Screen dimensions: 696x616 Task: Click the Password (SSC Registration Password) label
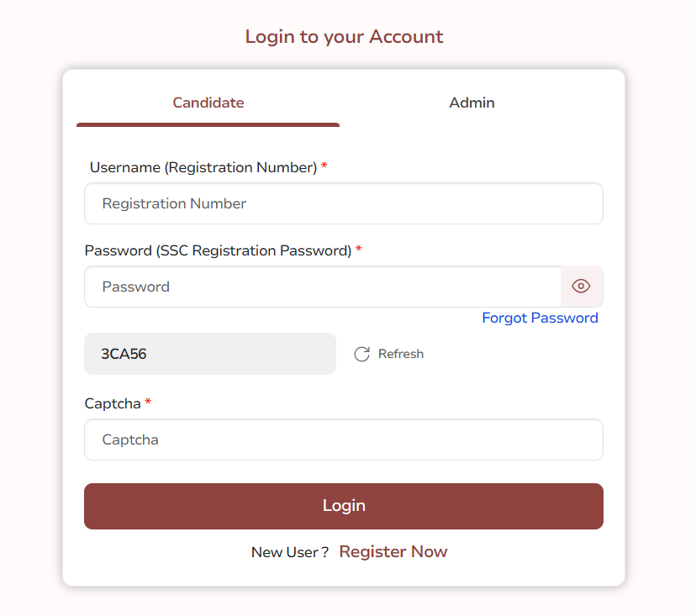pyautogui.click(x=218, y=250)
